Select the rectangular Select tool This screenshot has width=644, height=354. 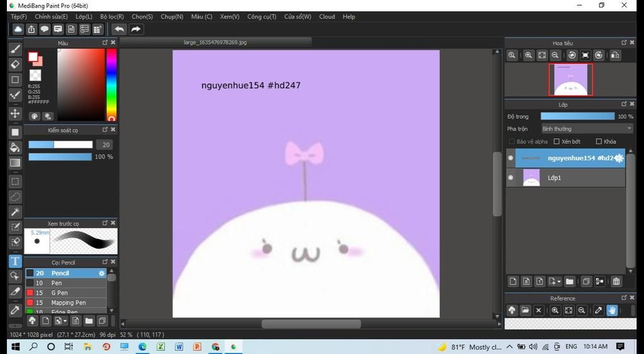pos(15,181)
